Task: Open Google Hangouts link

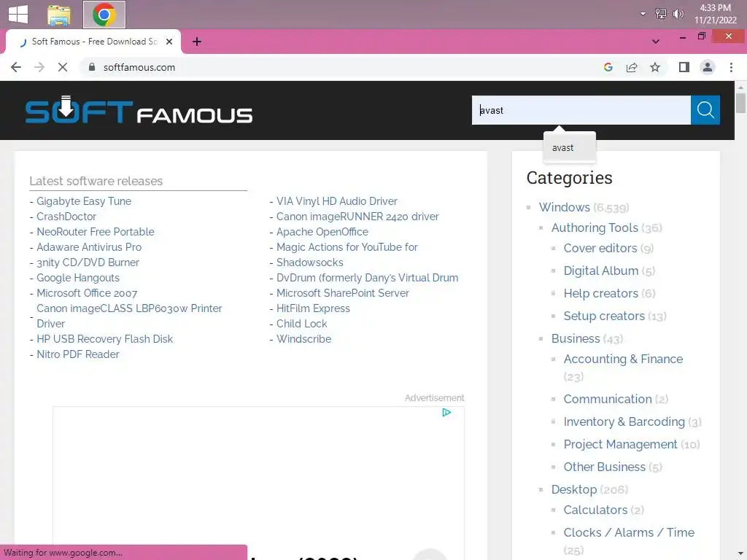Action: [x=78, y=278]
